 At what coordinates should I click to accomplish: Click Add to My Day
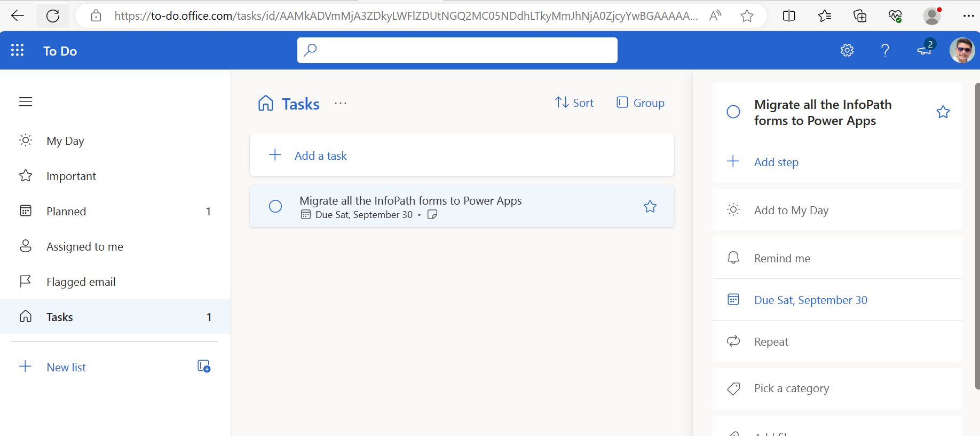[x=837, y=210]
